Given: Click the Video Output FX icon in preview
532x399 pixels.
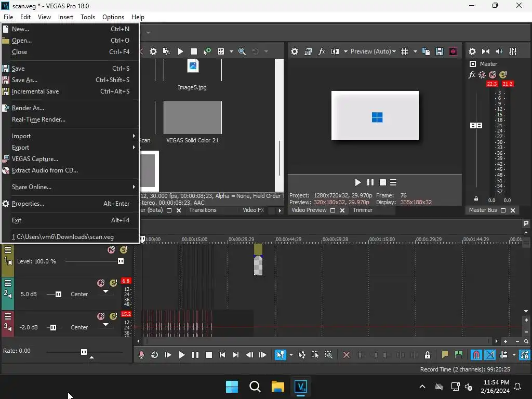Looking at the screenshot, I should 321,51.
